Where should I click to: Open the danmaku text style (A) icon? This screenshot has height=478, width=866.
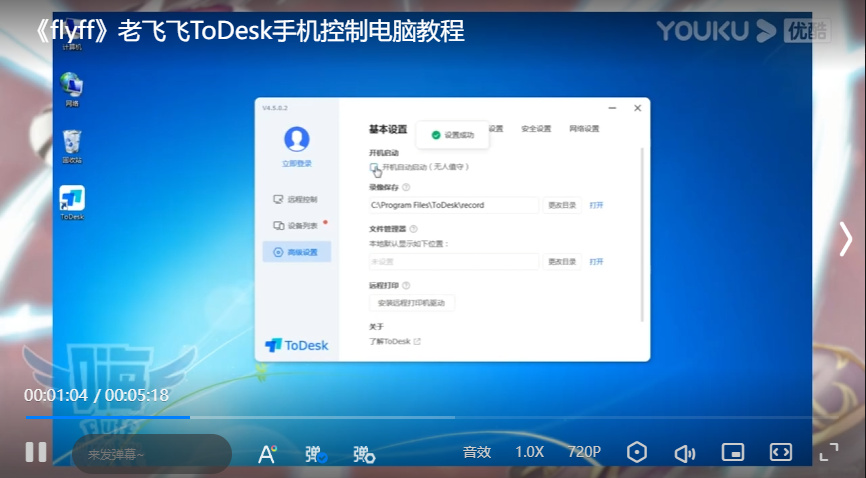tap(267, 453)
